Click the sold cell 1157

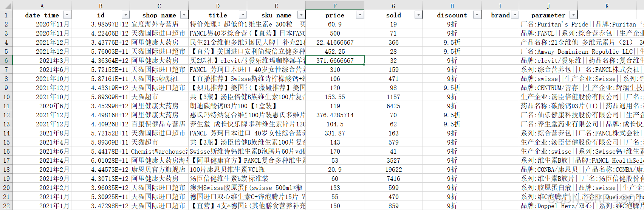click(x=393, y=97)
